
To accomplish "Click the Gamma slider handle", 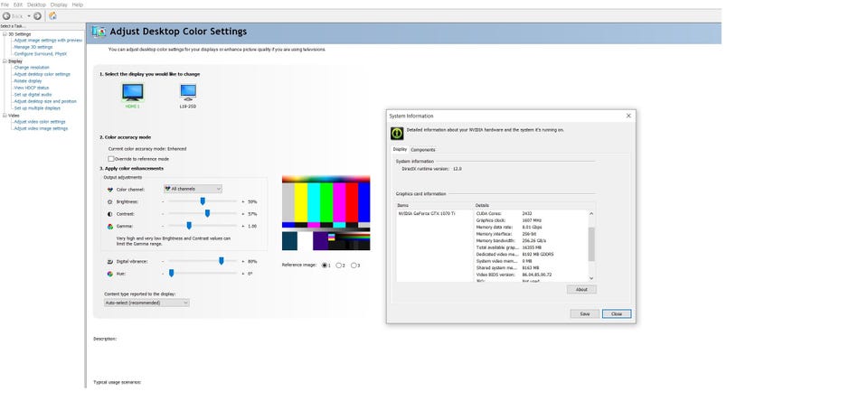I will click(x=189, y=226).
